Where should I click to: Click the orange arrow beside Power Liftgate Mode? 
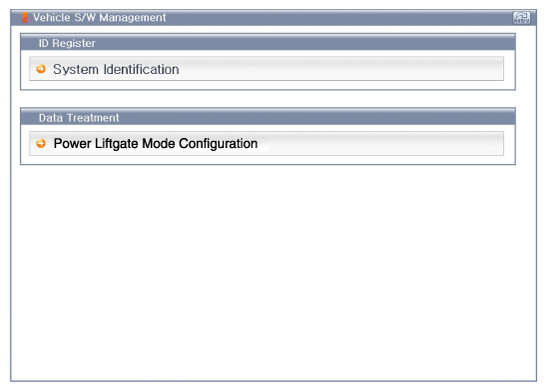pos(41,143)
